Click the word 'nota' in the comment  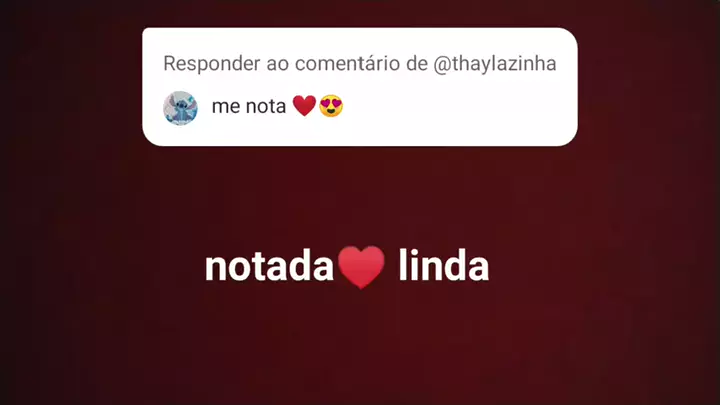(266, 107)
